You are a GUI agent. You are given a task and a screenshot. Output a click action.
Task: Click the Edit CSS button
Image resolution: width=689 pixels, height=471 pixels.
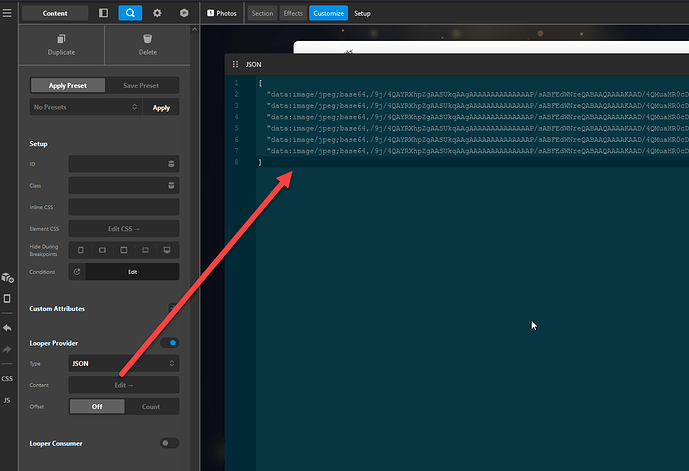(123, 228)
